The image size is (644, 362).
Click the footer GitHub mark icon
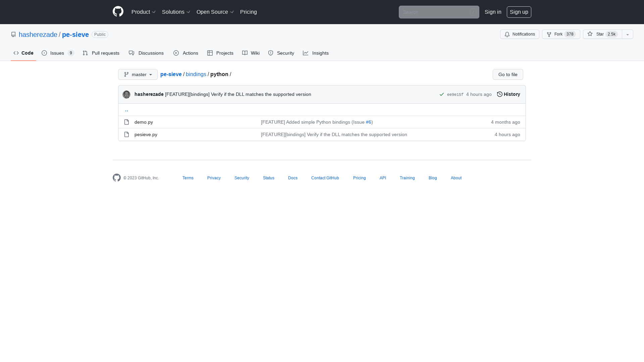pos(117,178)
